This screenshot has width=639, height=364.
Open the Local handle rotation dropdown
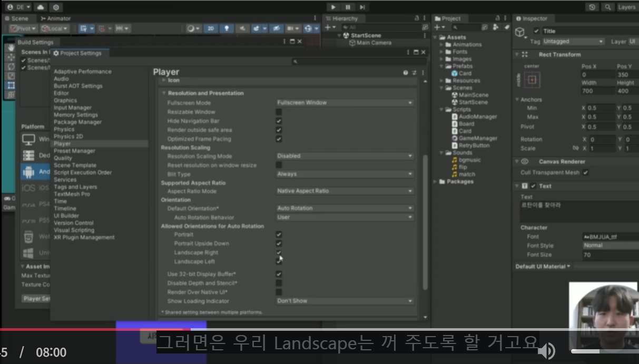tap(55, 28)
